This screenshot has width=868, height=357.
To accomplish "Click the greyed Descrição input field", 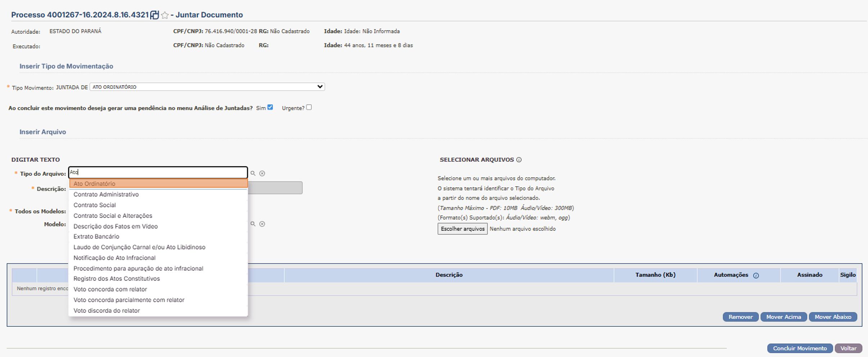I will (275, 188).
